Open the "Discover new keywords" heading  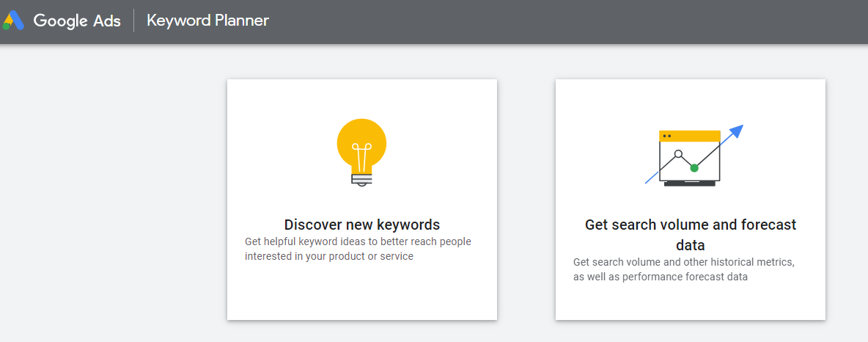click(361, 225)
